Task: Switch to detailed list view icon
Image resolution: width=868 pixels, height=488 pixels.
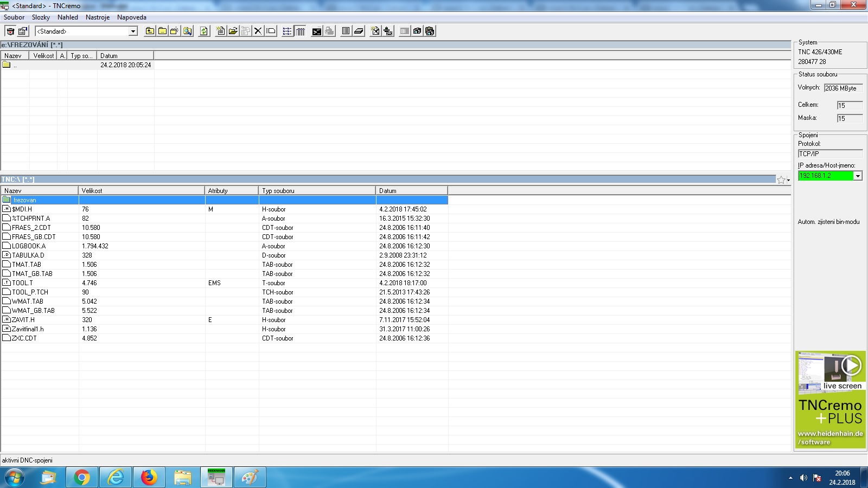Action: pyautogui.click(x=300, y=31)
